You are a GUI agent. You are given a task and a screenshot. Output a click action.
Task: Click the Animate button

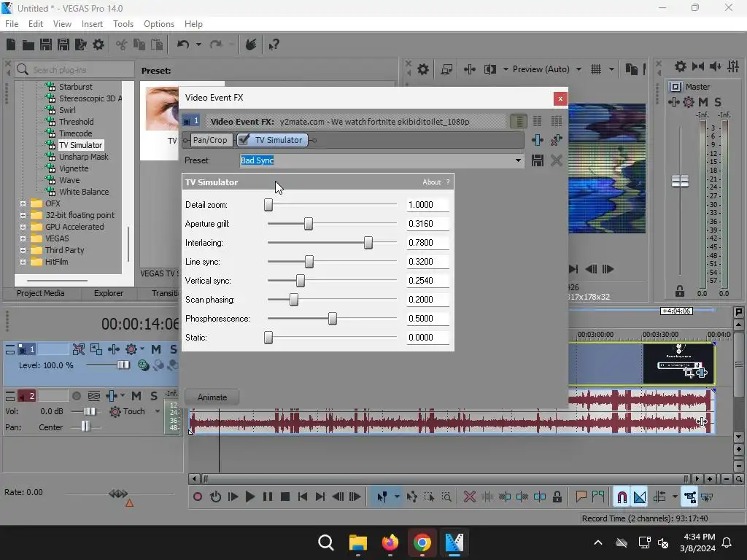tap(212, 397)
